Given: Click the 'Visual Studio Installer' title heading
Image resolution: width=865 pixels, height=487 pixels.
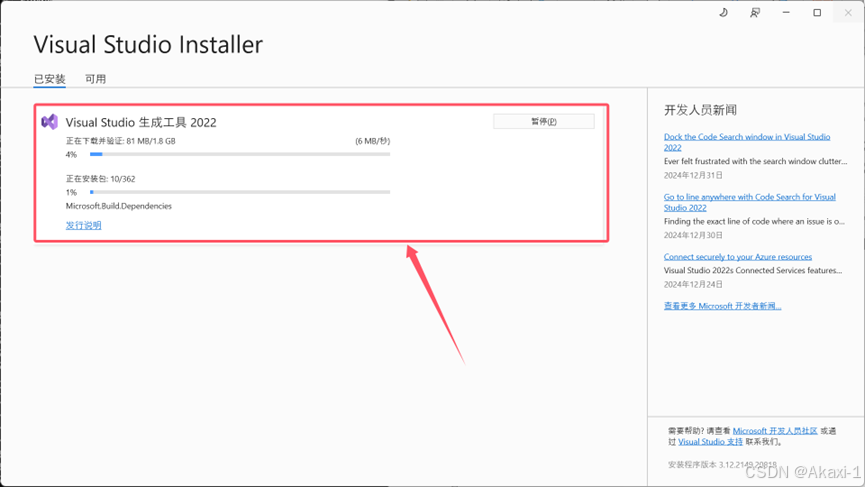Looking at the screenshot, I should [x=148, y=45].
